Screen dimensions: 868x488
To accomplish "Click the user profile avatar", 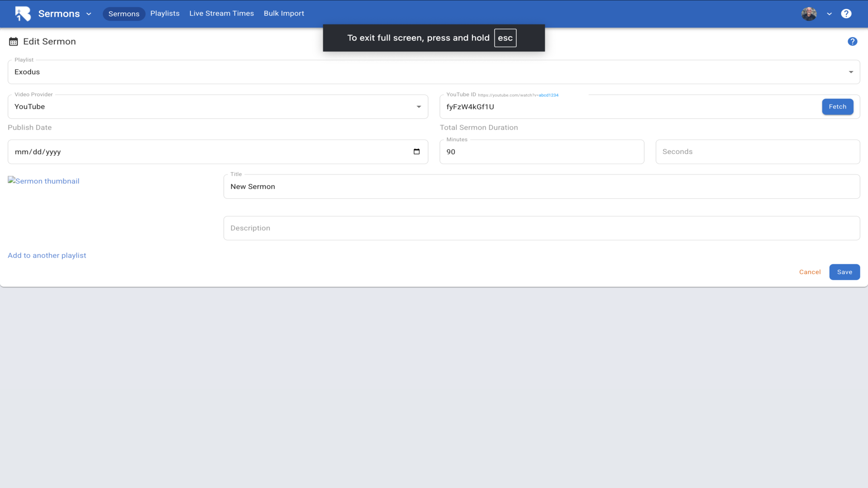I will pos(809,14).
